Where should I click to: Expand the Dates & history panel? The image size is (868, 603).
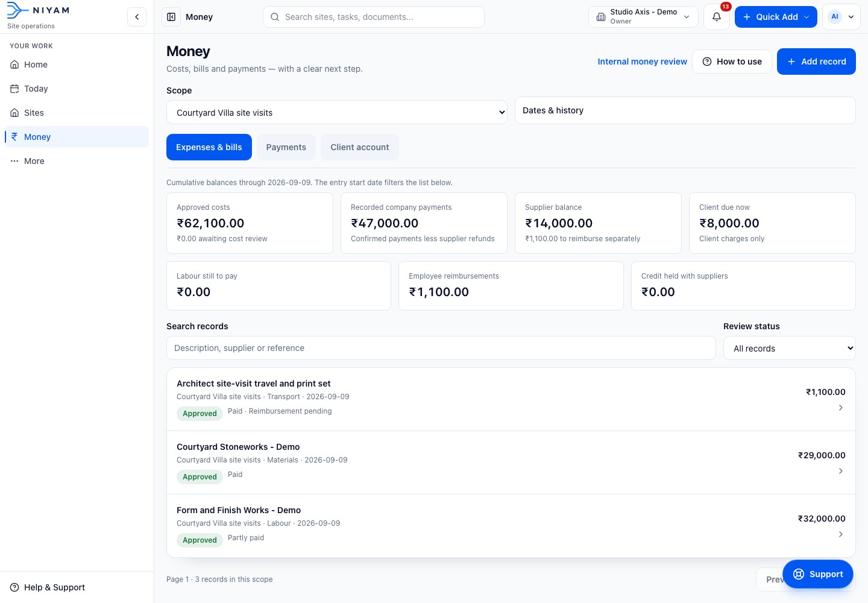(x=685, y=110)
